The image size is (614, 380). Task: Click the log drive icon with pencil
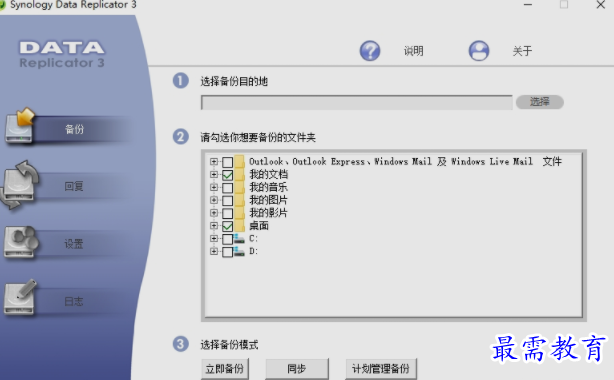(20, 298)
